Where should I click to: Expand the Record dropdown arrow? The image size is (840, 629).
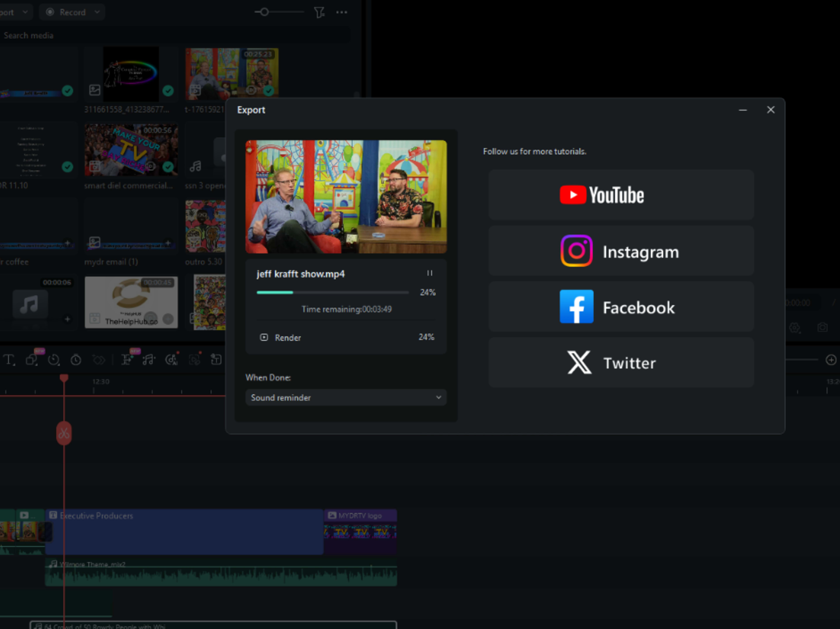tap(97, 12)
